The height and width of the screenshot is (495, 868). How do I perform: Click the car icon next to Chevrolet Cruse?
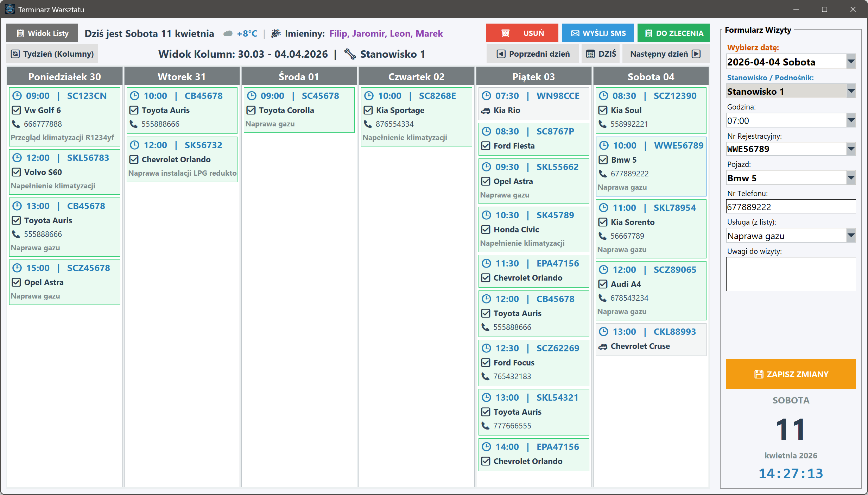click(603, 346)
